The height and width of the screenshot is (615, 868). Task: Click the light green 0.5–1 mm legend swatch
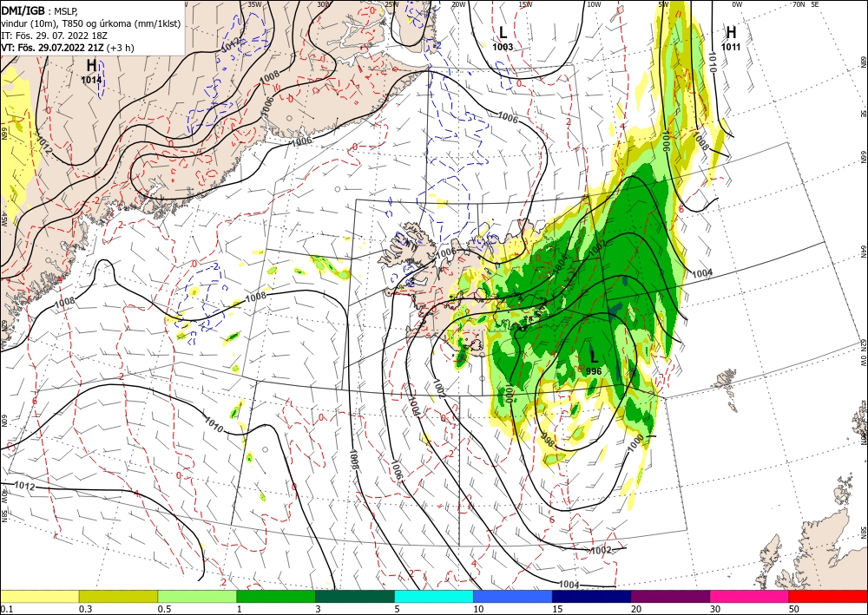pyautogui.click(x=197, y=596)
